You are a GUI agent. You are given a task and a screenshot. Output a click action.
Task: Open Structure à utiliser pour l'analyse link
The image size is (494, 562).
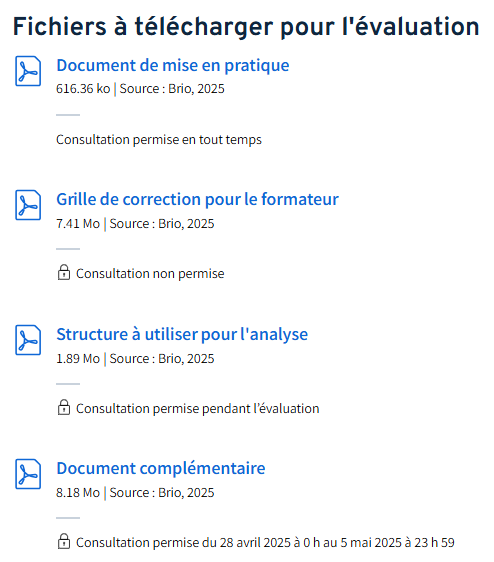pos(182,334)
